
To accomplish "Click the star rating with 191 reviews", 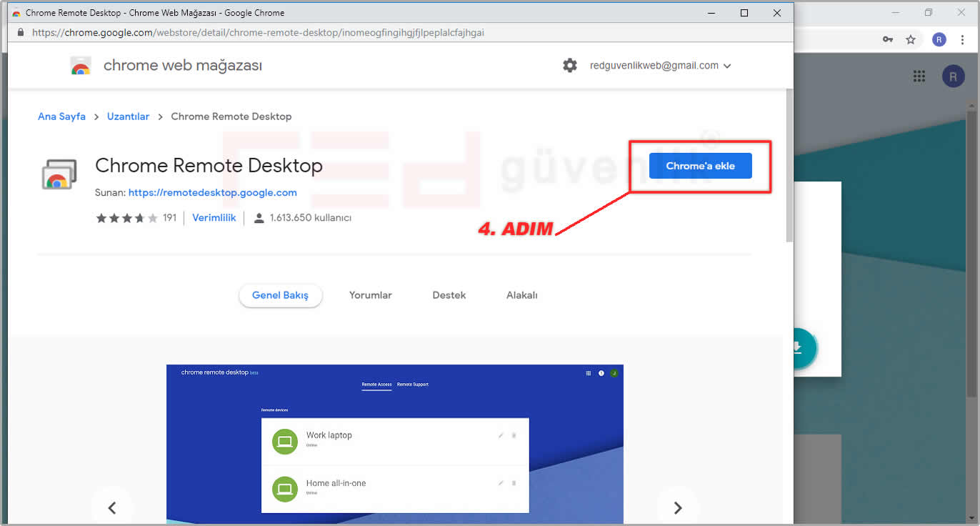I will coord(136,218).
